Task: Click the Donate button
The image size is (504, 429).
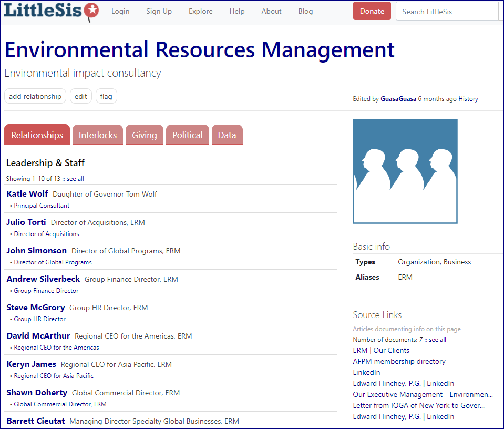Action: pyautogui.click(x=372, y=11)
